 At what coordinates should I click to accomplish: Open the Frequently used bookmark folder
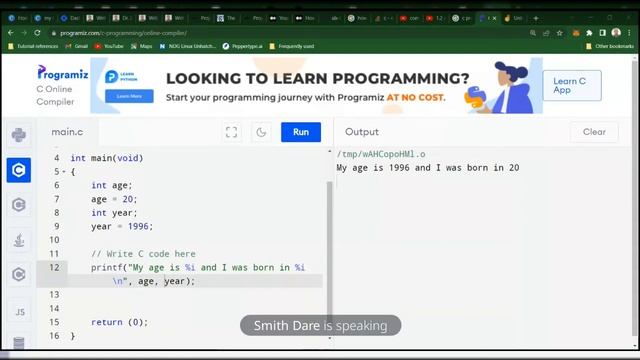click(292, 46)
